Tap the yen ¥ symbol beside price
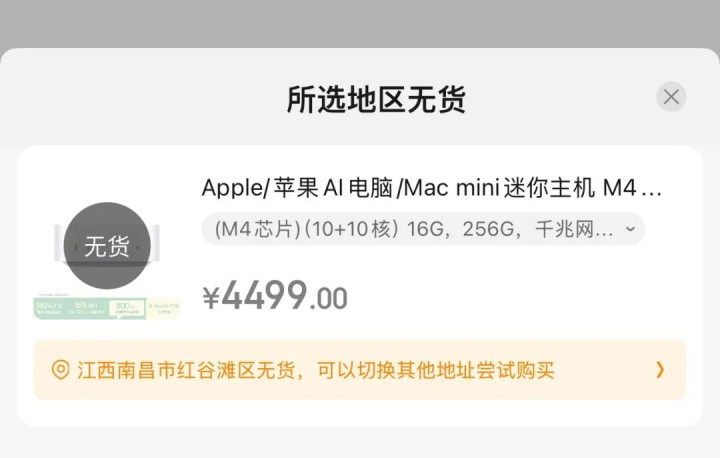This screenshot has height=458, width=720. tap(211, 297)
